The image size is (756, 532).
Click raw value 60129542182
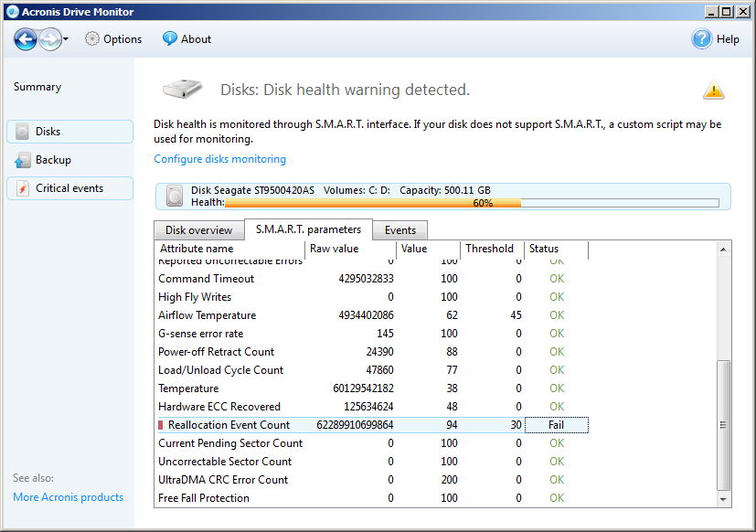[363, 388]
